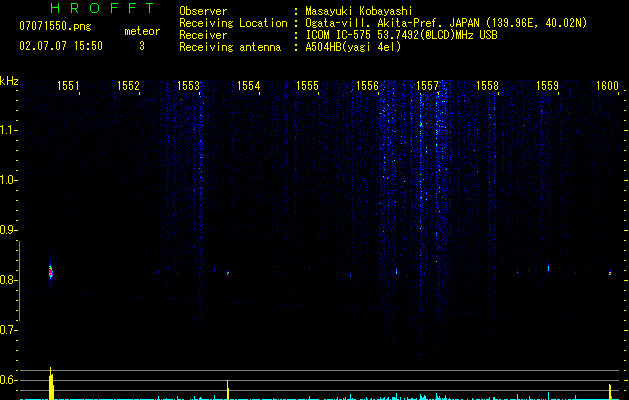Click the 1600 time marker

pos(607,86)
